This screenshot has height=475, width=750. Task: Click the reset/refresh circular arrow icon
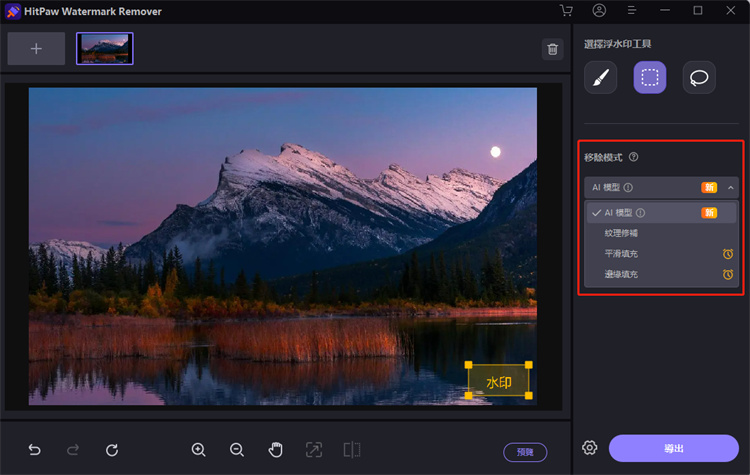pos(112,450)
